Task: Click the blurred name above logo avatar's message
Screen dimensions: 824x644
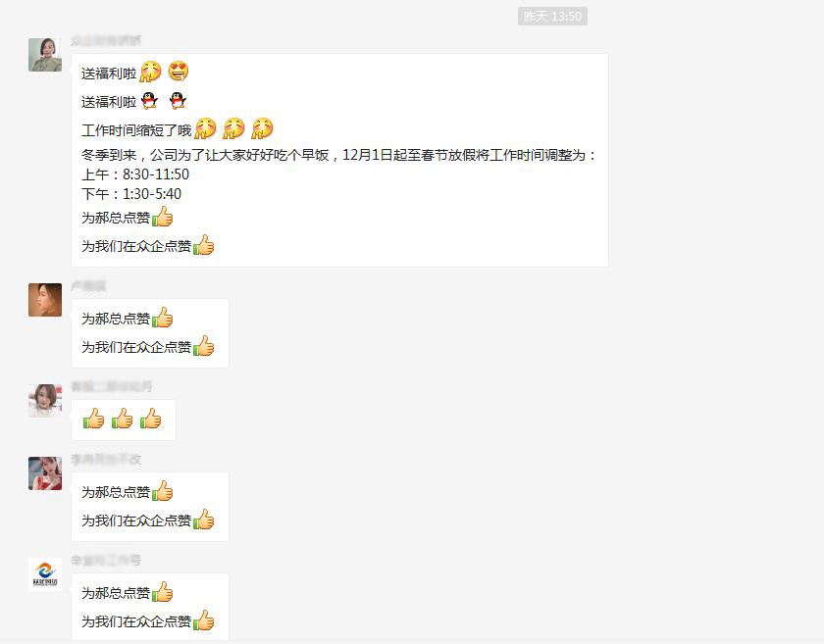Action: coord(106,560)
